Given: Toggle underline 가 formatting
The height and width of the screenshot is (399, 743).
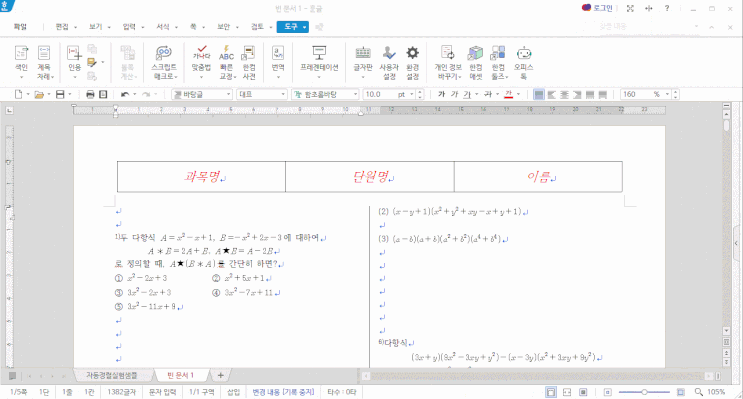Looking at the screenshot, I should tap(467, 94).
